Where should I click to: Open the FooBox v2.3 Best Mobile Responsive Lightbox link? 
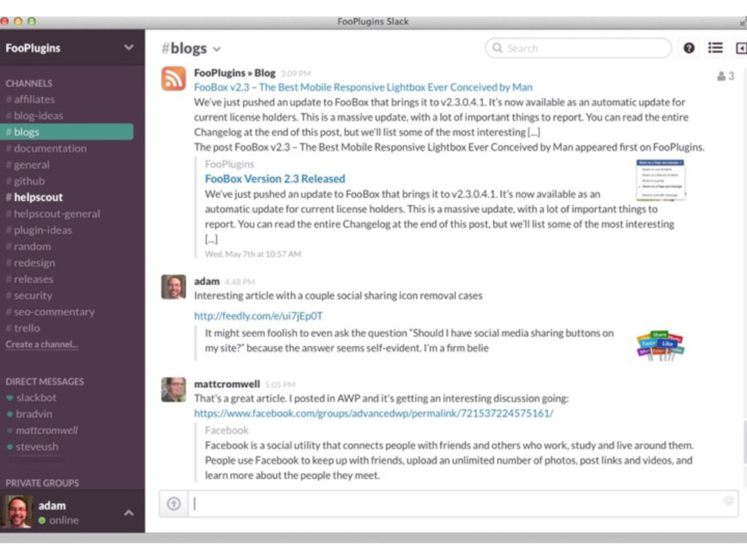[363, 87]
